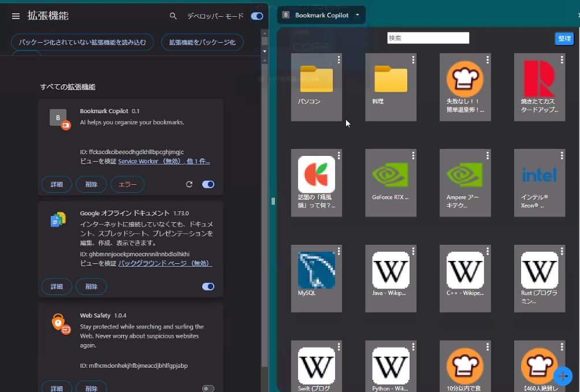
Task: Open the Rust (プログラミン... bookmark
Action: (x=540, y=278)
